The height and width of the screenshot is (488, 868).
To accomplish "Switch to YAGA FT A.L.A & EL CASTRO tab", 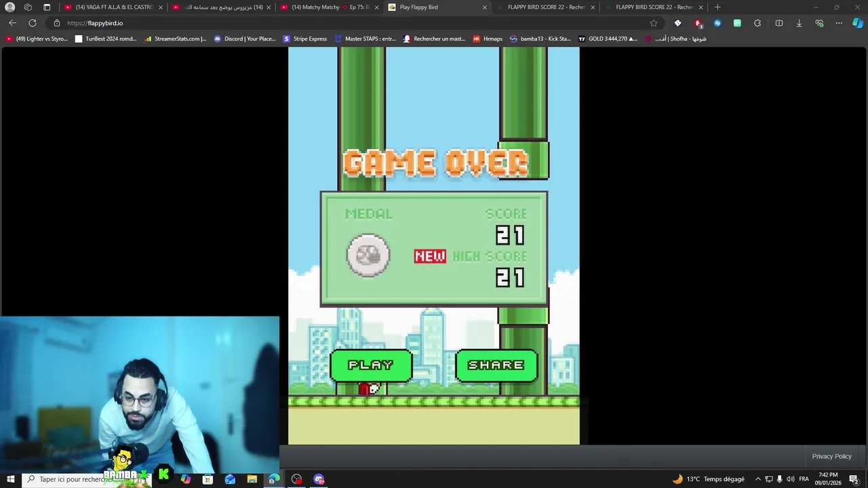I will pyautogui.click(x=113, y=7).
